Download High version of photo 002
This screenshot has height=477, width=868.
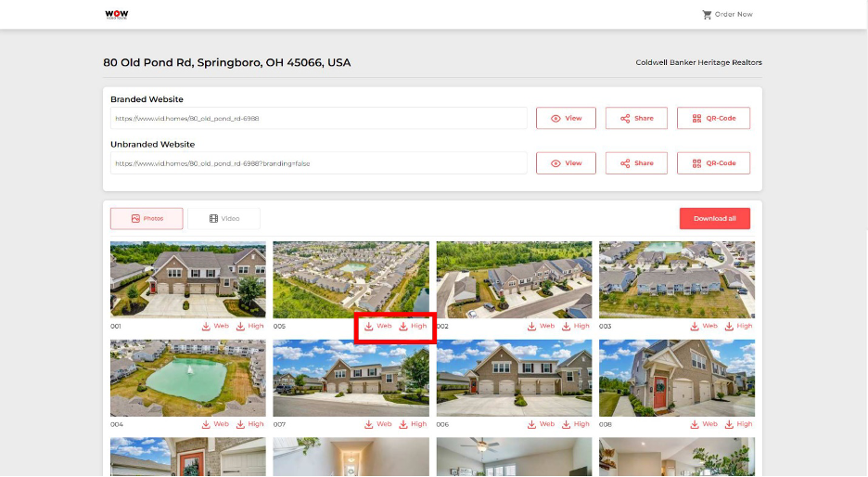click(576, 327)
